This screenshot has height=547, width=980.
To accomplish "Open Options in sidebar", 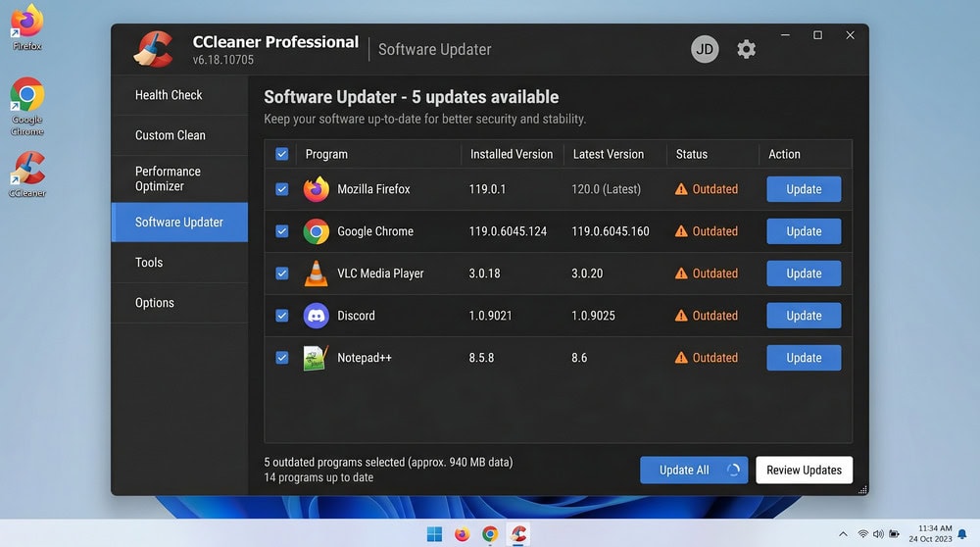I will 180,303.
